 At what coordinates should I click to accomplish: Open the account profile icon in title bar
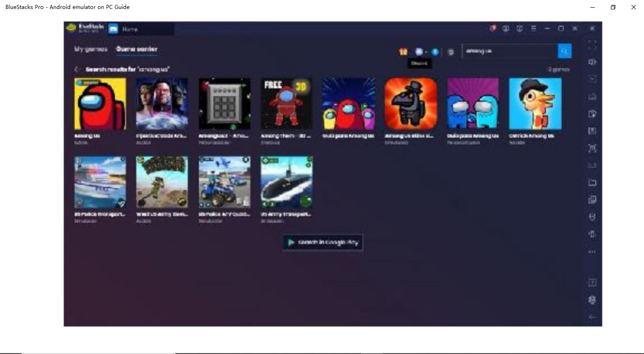pyautogui.click(x=506, y=28)
